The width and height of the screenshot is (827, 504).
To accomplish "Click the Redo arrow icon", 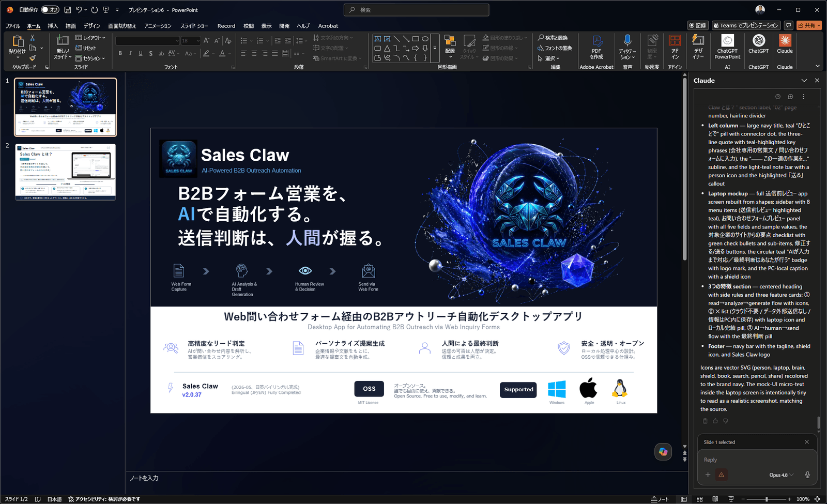I will [x=94, y=10].
